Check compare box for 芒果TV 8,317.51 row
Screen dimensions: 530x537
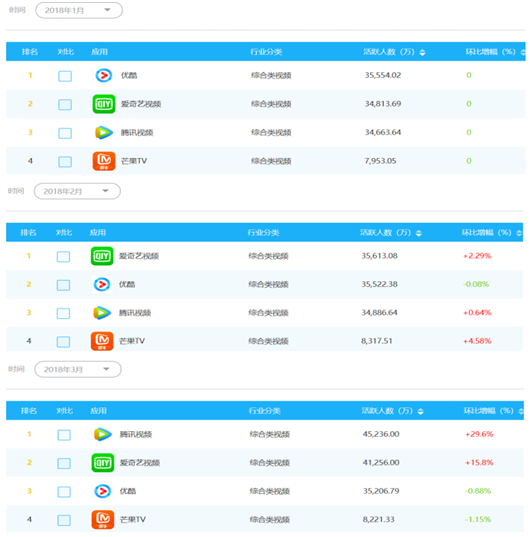63,342
